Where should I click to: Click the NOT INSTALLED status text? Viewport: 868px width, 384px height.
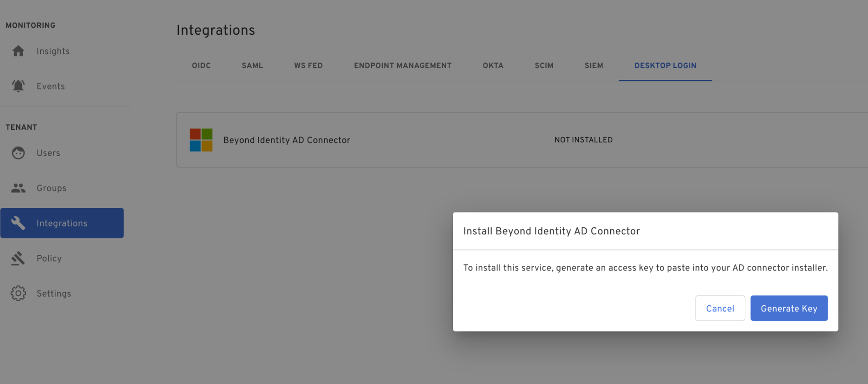tap(583, 140)
